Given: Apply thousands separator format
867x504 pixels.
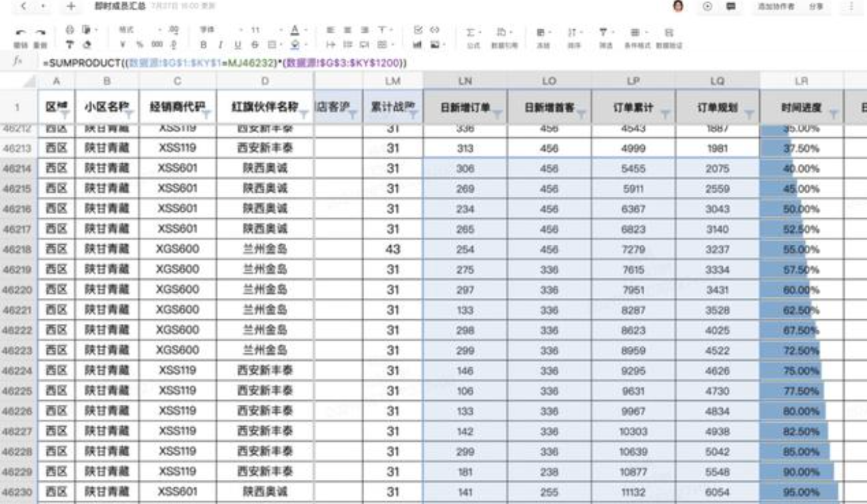Looking at the screenshot, I should tap(156, 46).
